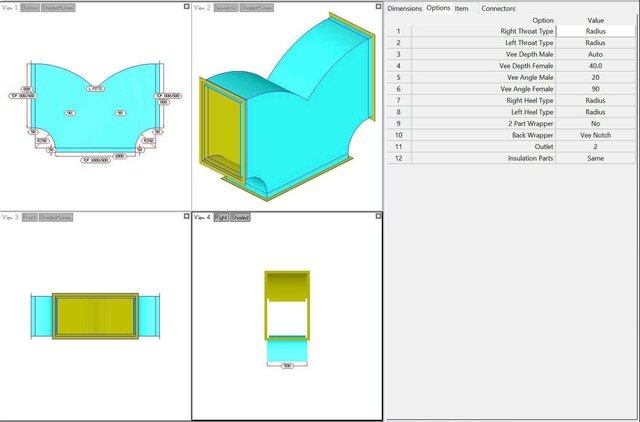The height and width of the screenshot is (422, 640).
Task: Switch to the Dimensions tab
Action: coord(404,8)
